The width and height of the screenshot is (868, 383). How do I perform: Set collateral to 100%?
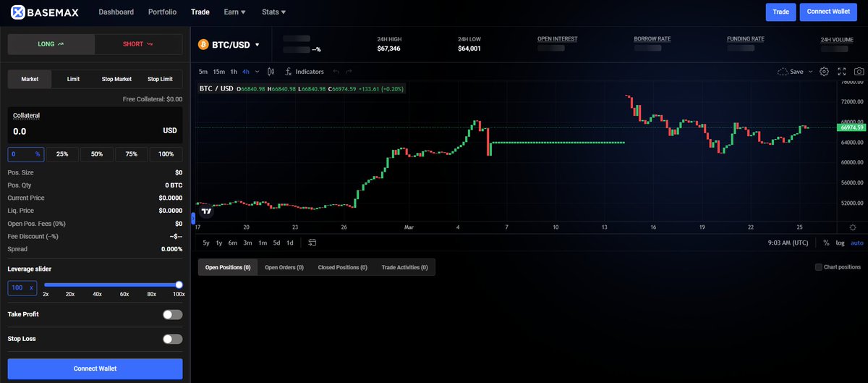point(166,154)
